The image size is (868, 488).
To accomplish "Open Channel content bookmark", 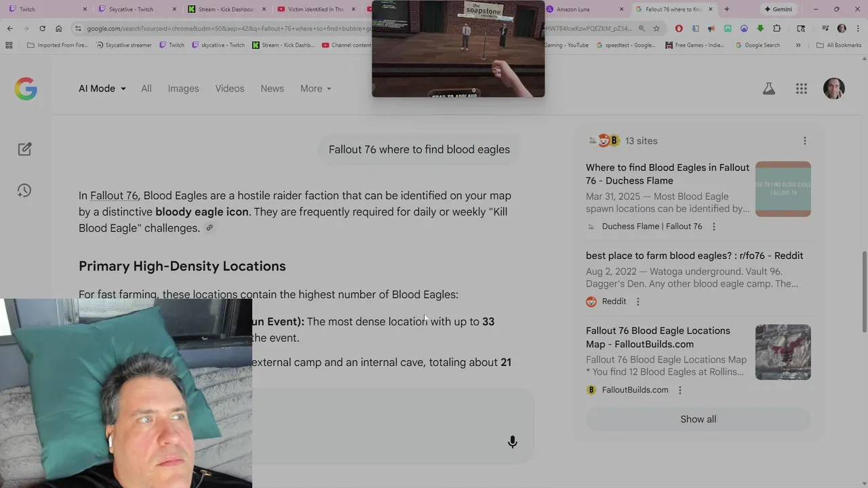I will (x=347, y=45).
